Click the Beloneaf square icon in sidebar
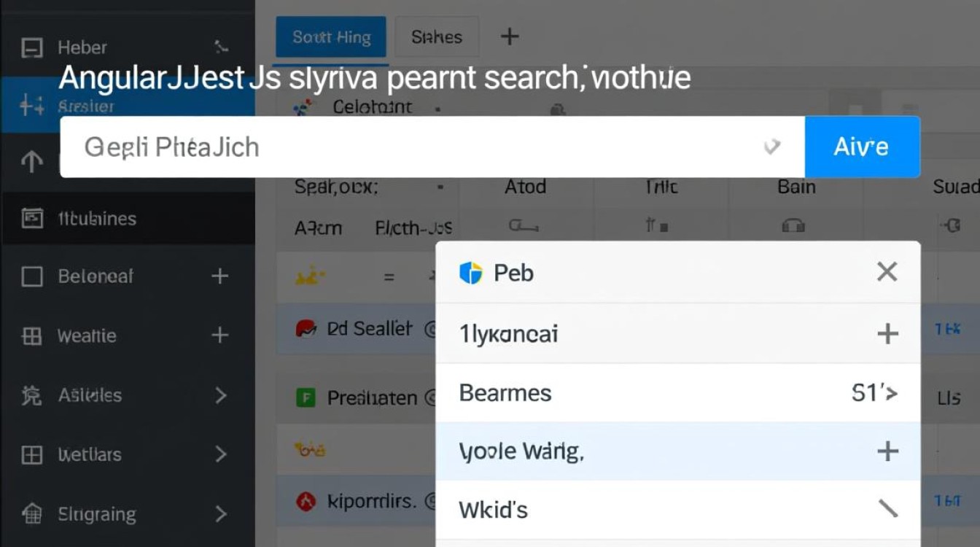Image resolution: width=980 pixels, height=547 pixels. 32,276
